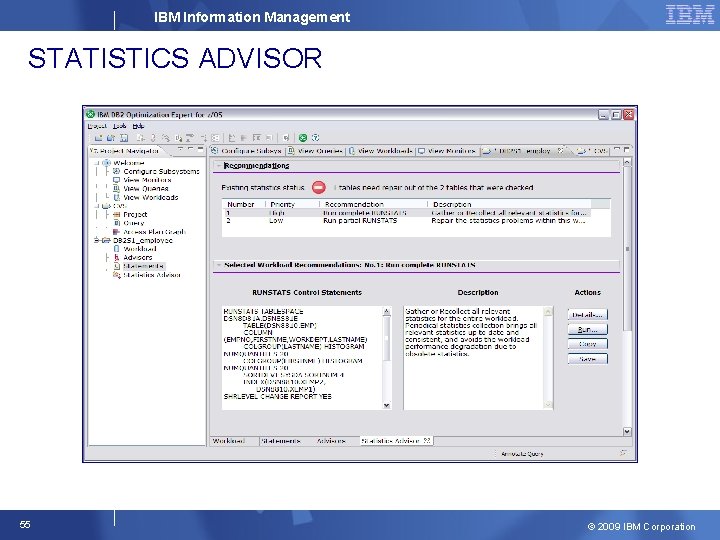Maximize the editor area panel
720x540 pixels.
(x=627, y=150)
